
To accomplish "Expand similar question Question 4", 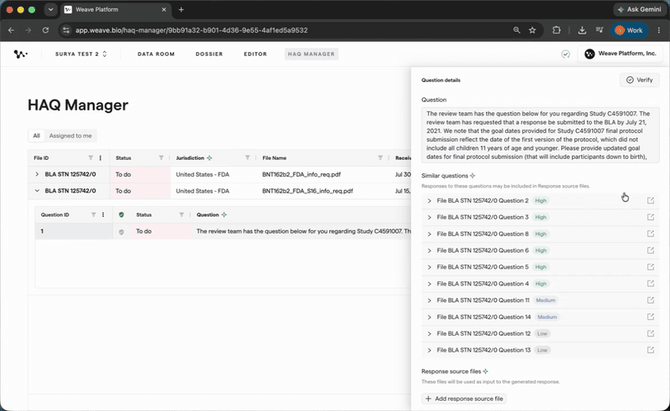I will [429, 284].
